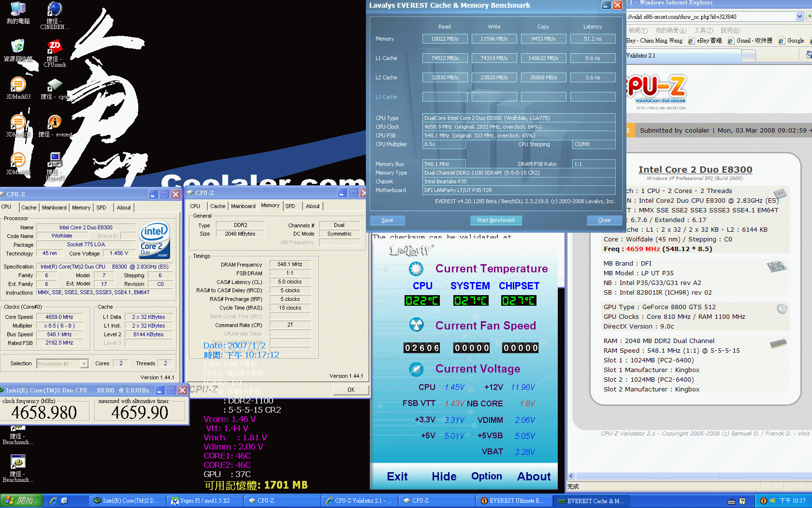Click the IE horizontal scrollbar left arrow
This screenshot has width=812, height=508.
pos(571,476)
